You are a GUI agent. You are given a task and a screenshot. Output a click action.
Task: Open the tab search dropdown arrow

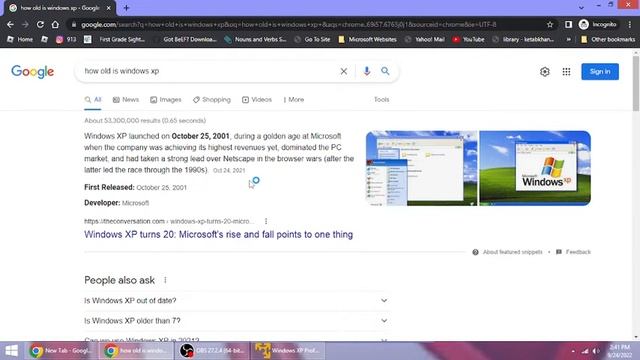coord(581,7)
